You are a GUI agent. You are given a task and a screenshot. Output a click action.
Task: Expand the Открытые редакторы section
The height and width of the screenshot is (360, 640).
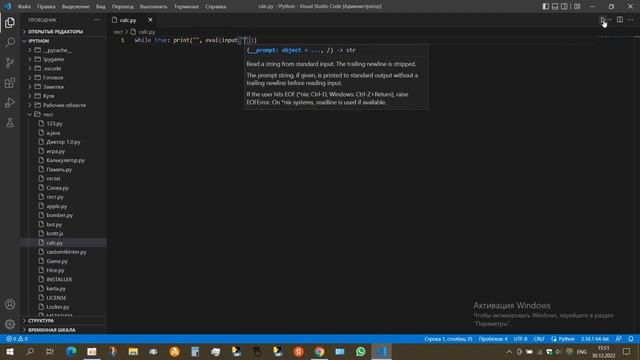pos(63,31)
